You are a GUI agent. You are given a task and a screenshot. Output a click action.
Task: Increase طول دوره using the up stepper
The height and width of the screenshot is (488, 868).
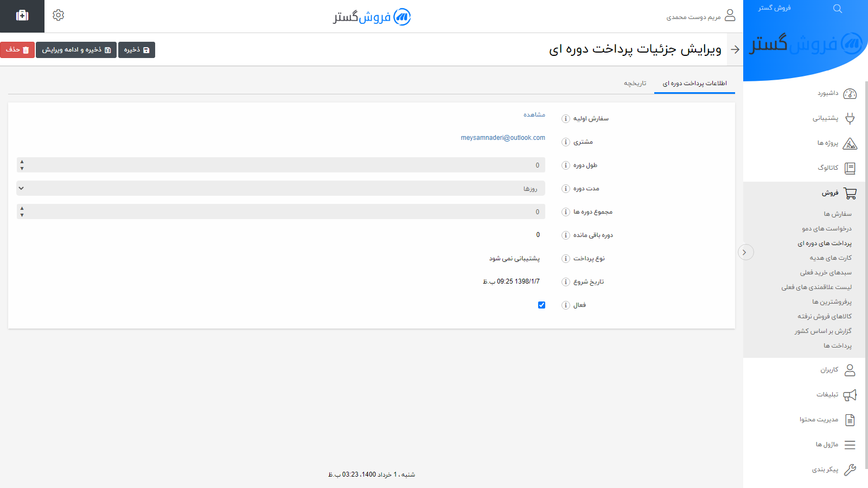[22, 162]
